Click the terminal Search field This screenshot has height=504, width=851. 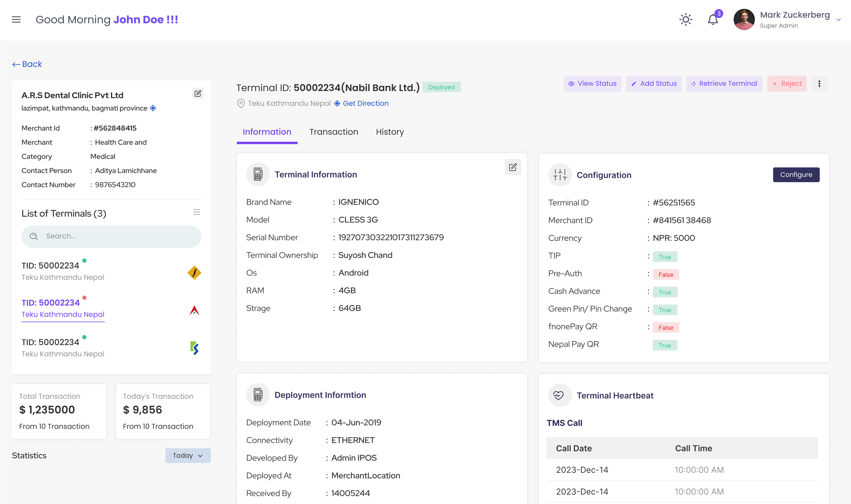(x=111, y=236)
